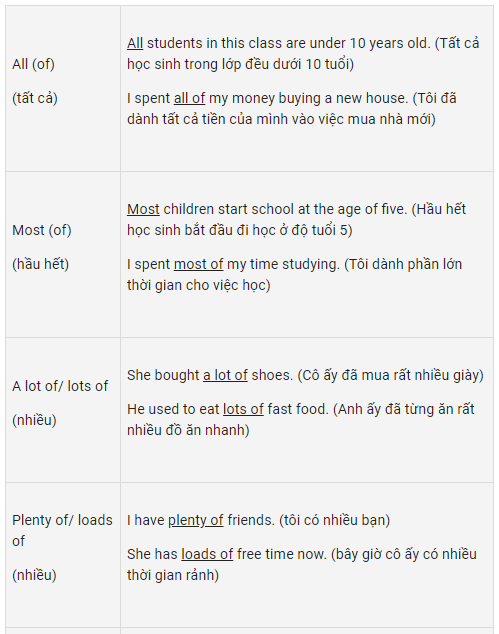Click the sentence about eating fast food
The image size is (499, 634).
pos(228,409)
